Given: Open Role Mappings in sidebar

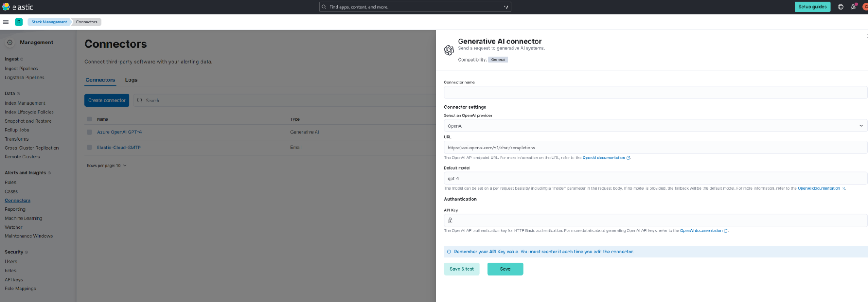Looking at the screenshot, I should pyautogui.click(x=20, y=289).
